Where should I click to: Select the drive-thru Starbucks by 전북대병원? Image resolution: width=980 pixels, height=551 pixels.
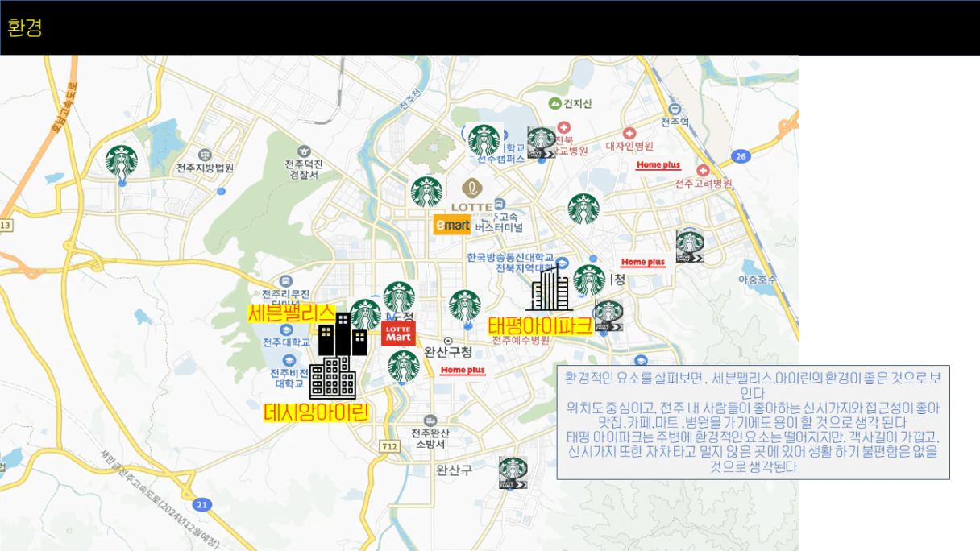(x=542, y=142)
